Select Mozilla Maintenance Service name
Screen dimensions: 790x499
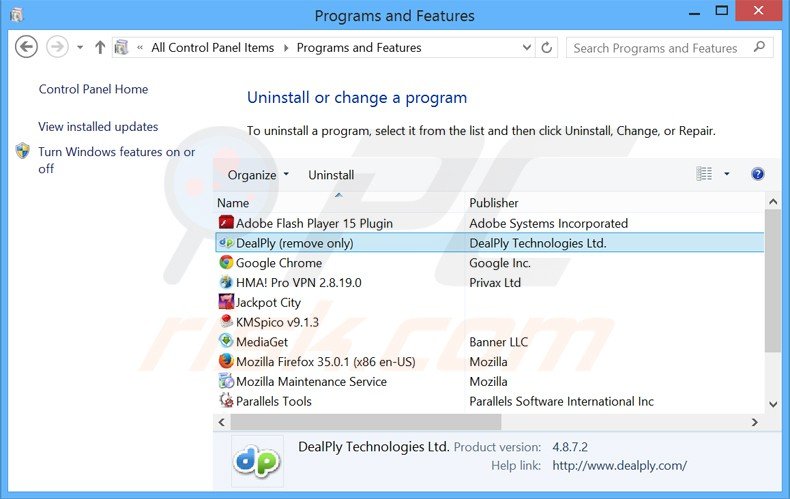point(311,382)
